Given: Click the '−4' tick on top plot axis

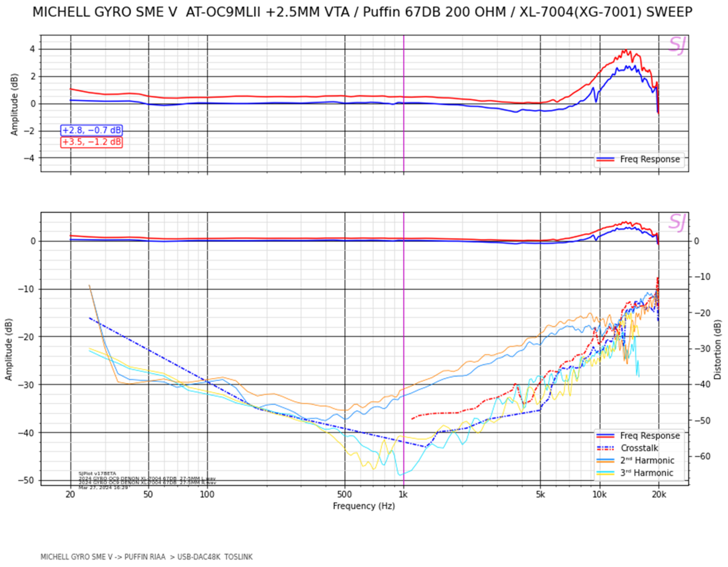Looking at the screenshot, I should click(x=30, y=158).
